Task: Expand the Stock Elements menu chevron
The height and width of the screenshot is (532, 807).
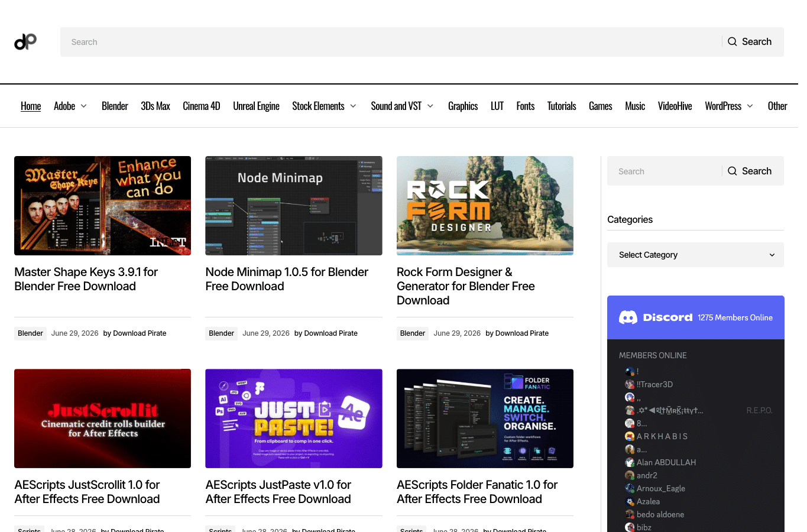Action: point(353,106)
